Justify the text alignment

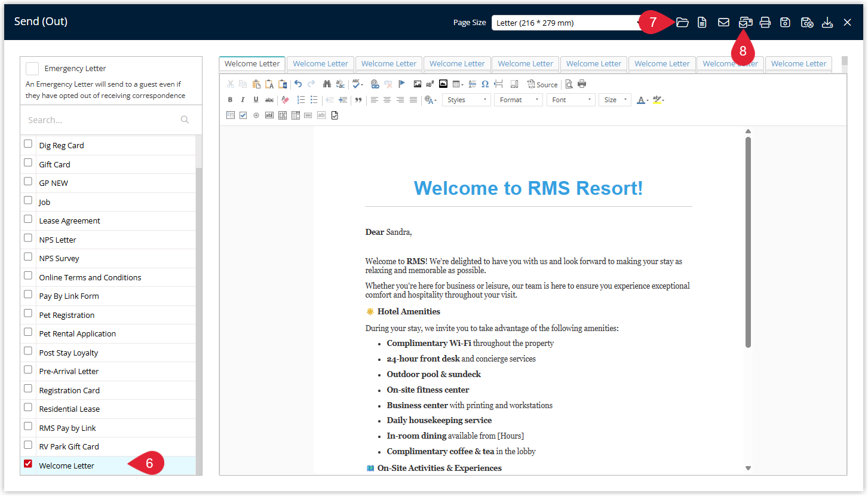413,100
